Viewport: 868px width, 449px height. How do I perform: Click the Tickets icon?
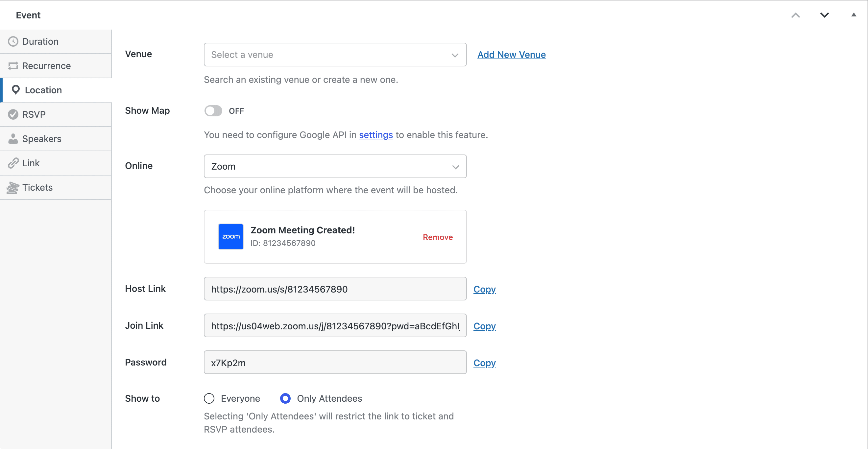[x=13, y=188]
